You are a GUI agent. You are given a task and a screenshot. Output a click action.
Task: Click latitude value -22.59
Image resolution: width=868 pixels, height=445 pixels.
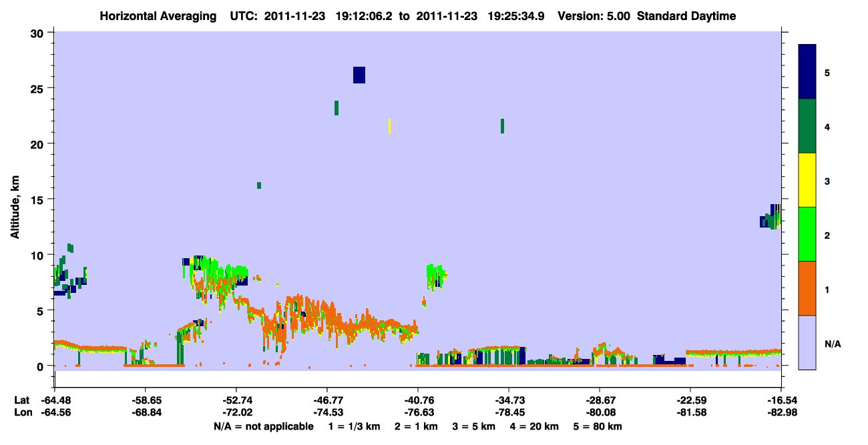click(x=690, y=400)
